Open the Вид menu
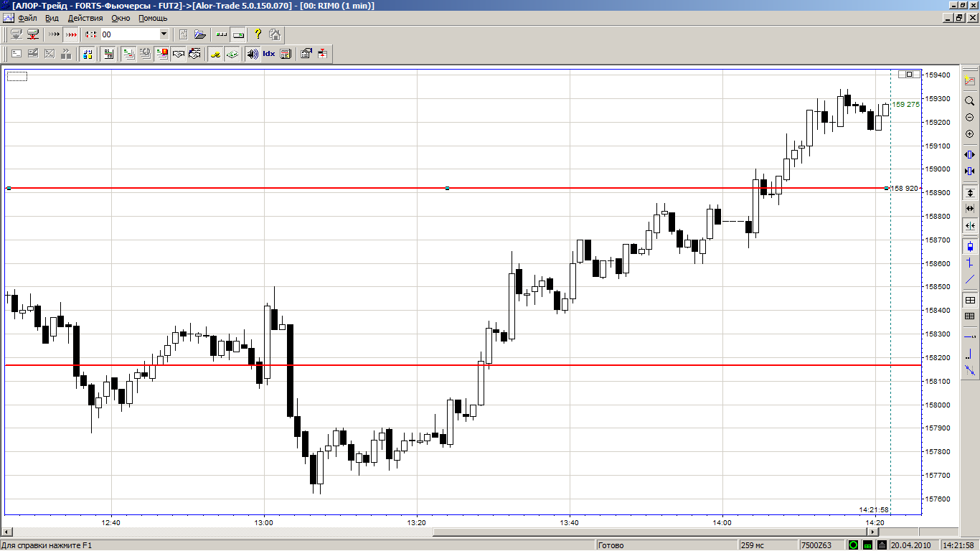980x551 pixels. click(52, 18)
